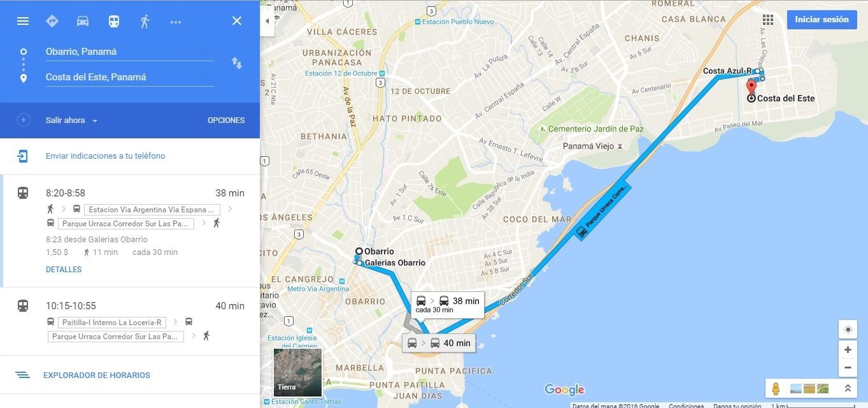
Task: Center map on my location
Action: pyautogui.click(x=848, y=330)
